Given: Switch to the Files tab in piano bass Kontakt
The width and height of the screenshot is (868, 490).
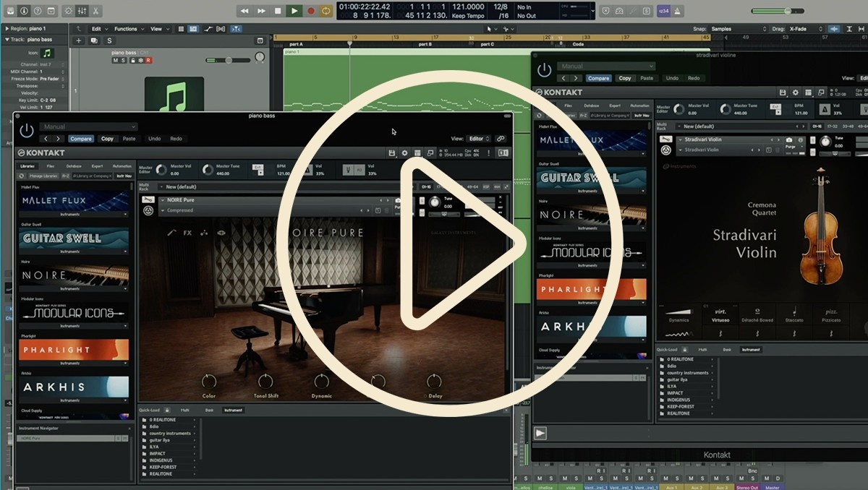Looking at the screenshot, I should tap(51, 166).
